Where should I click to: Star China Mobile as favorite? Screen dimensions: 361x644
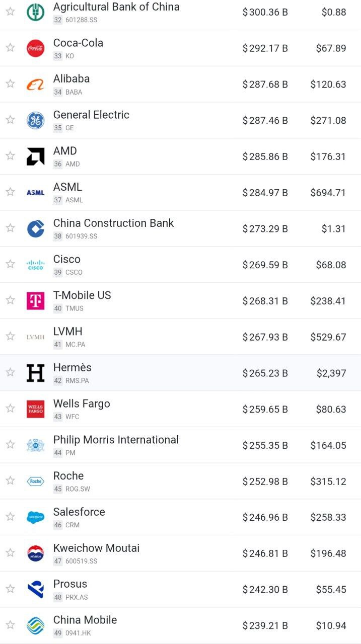[x=10, y=625]
